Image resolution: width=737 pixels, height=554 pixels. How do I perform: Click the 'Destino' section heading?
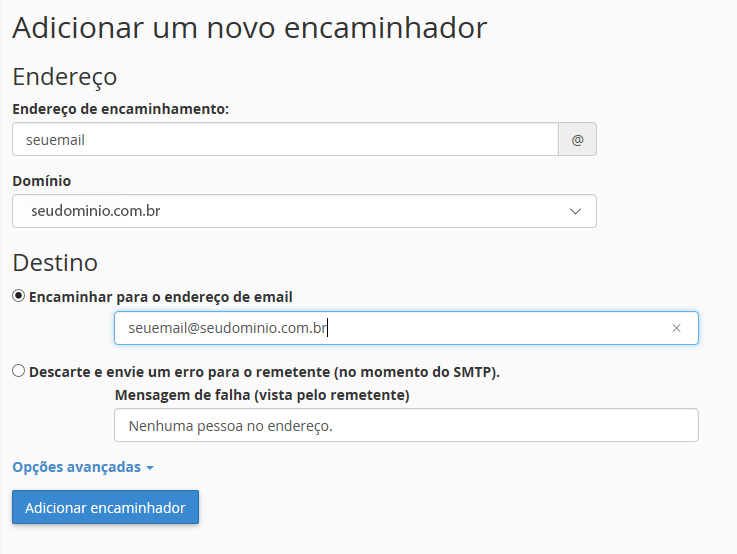(x=55, y=263)
